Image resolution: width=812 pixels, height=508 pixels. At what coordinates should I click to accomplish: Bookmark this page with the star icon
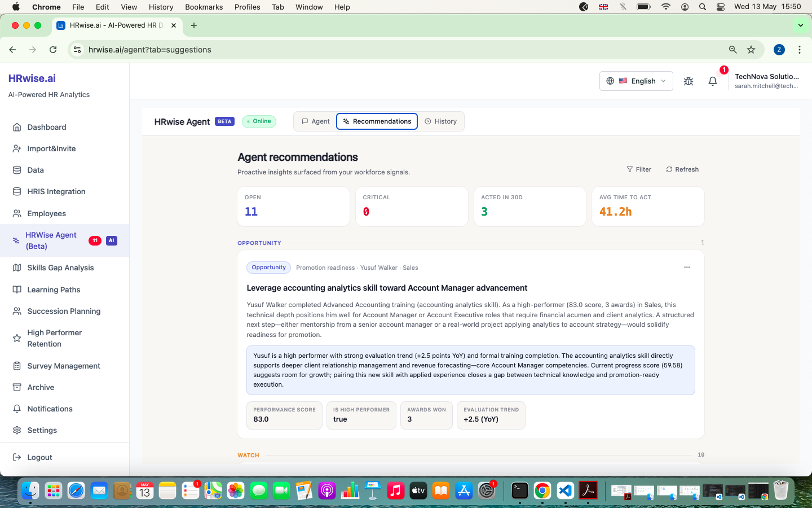751,50
